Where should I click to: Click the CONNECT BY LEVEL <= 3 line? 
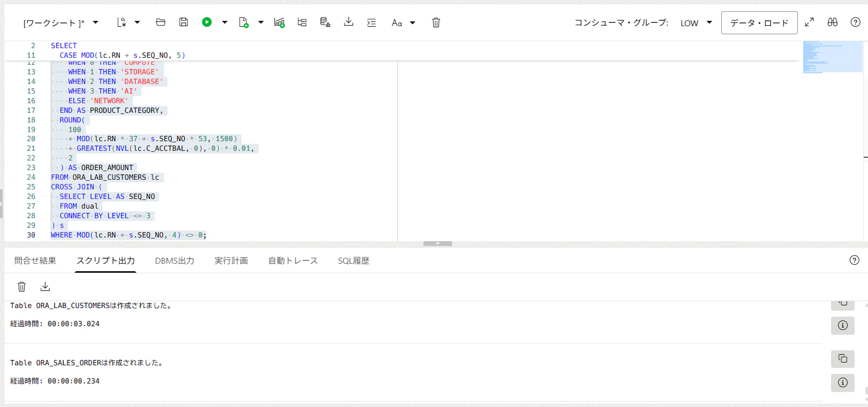(105, 216)
